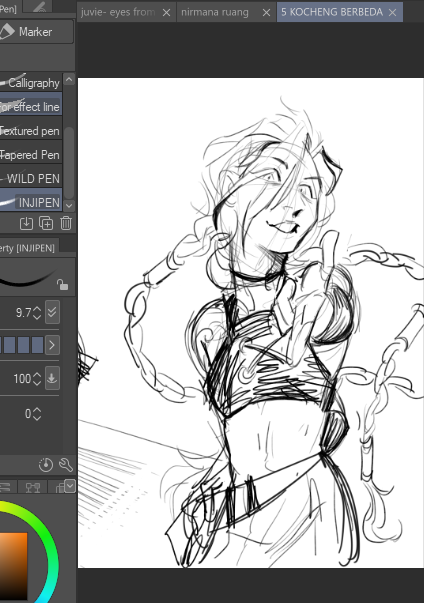Choose the rightmost anti-aliasing strength square
The height and width of the screenshot is (603, 424).
click(37, 345)
